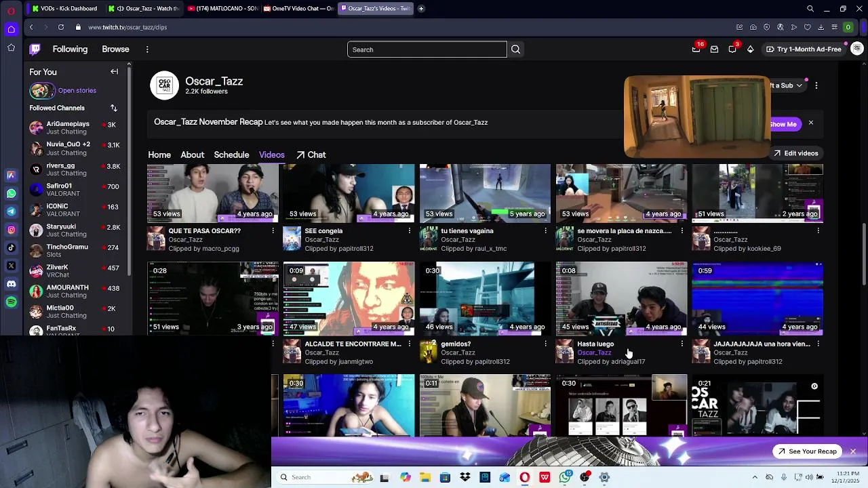Open the bits diamond icon

[750, 49]
